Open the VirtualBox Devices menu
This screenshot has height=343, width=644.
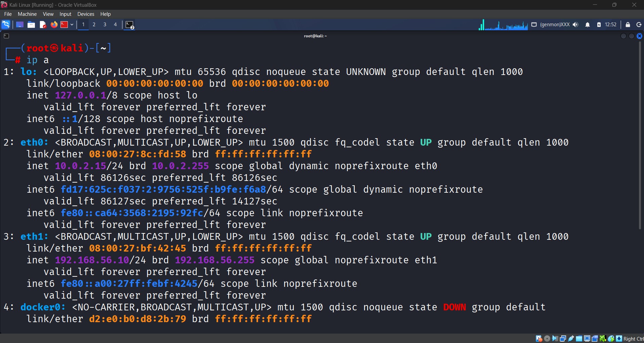(x=86, y=14)
